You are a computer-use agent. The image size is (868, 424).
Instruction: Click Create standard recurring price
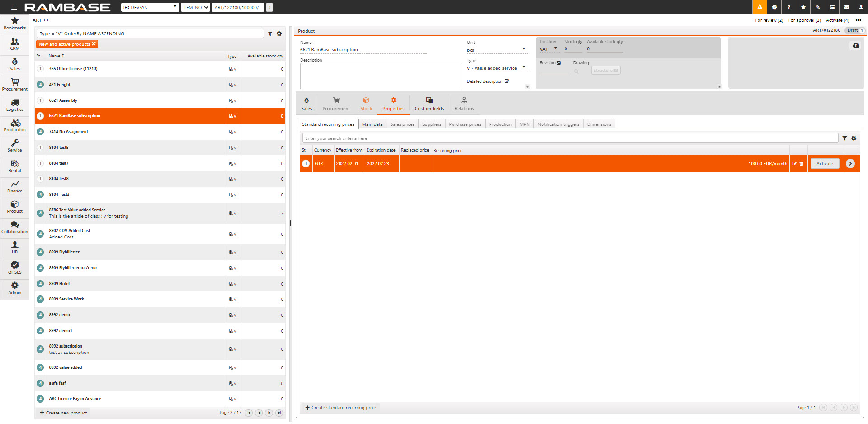[x=340, y=408]
